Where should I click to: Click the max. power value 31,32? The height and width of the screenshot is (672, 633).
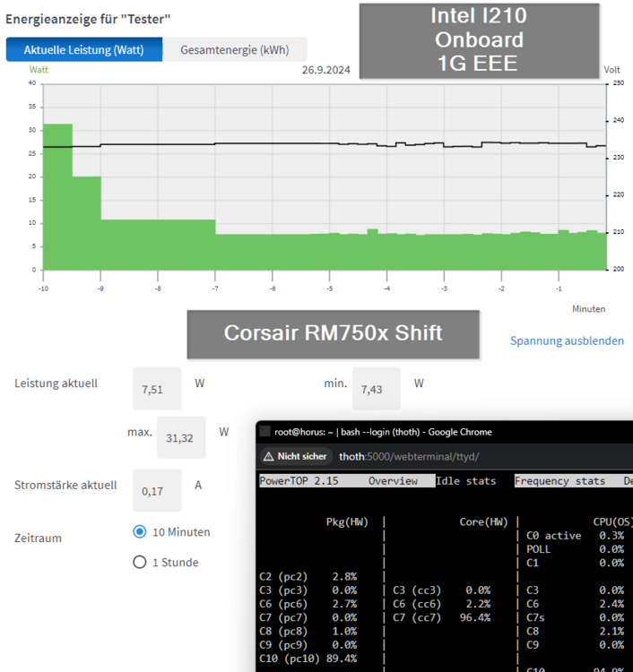click(x=181, y=437)
